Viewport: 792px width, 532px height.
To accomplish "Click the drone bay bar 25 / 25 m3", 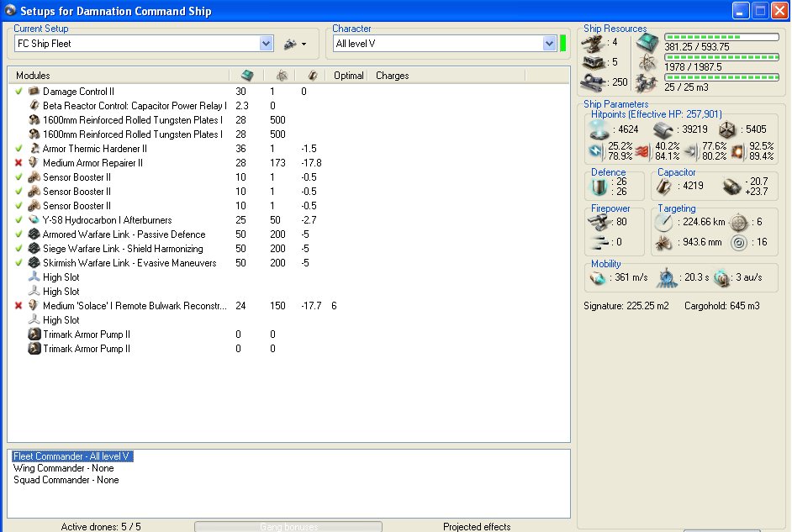I will [x=721, y=77].
